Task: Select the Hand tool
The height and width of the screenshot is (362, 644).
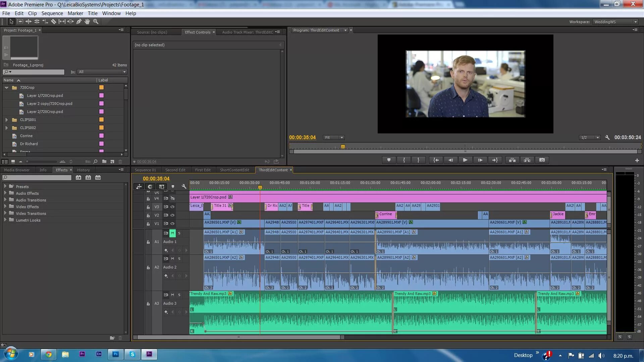Action: (87, 21)
